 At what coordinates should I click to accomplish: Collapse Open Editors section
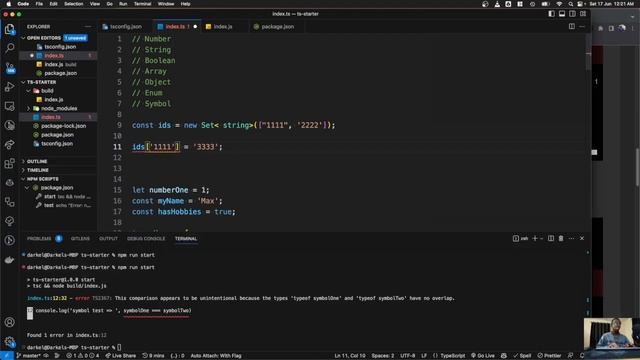tap(23, 38)
